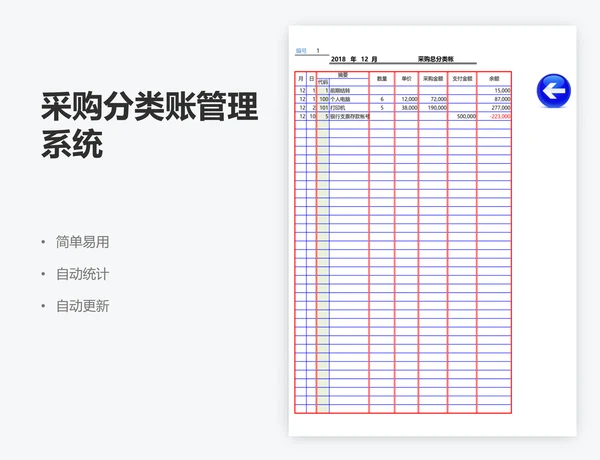Image resolution: width=600 pixels, height=460 pixels.
Task: Select the purchase amount cell 190,000
Action: pos(433,108)
